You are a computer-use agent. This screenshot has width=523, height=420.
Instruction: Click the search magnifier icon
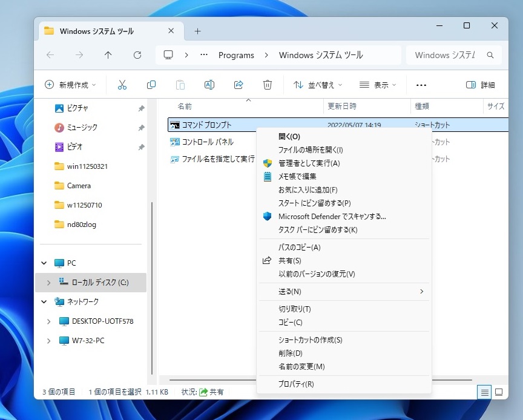coord(490,55)
